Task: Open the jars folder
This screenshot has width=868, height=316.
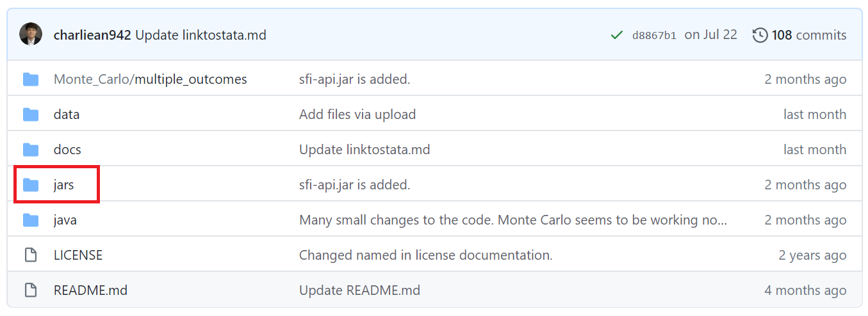Action: 64,185
